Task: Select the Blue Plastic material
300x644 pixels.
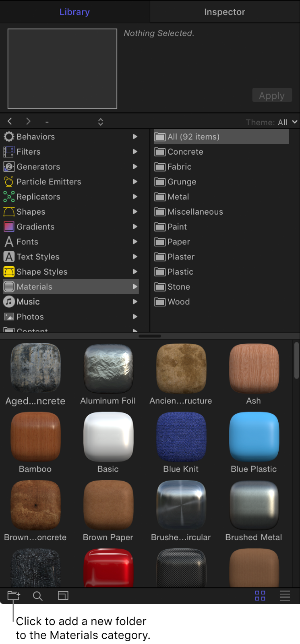Action: (254, 437)
